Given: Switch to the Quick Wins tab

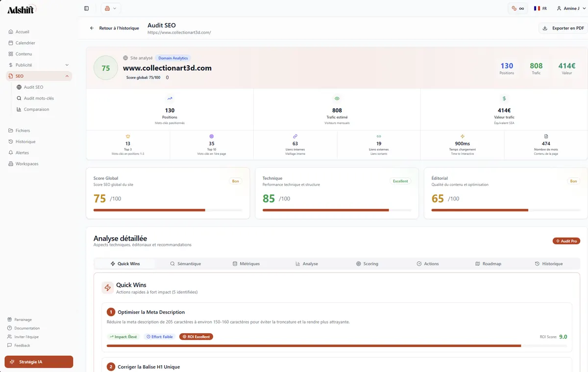Looking at the screenshot, I should click(x=125, y=264).
